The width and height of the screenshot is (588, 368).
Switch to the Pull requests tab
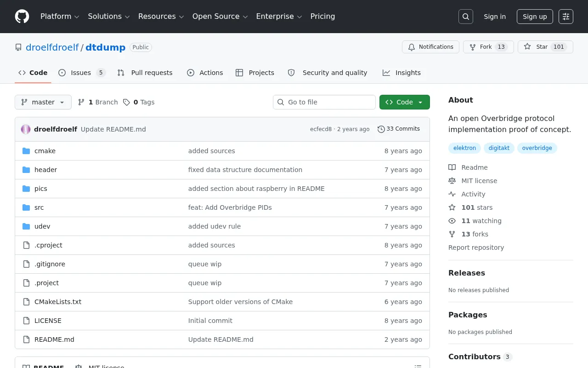pyautogui.click(x=145, y=73)
